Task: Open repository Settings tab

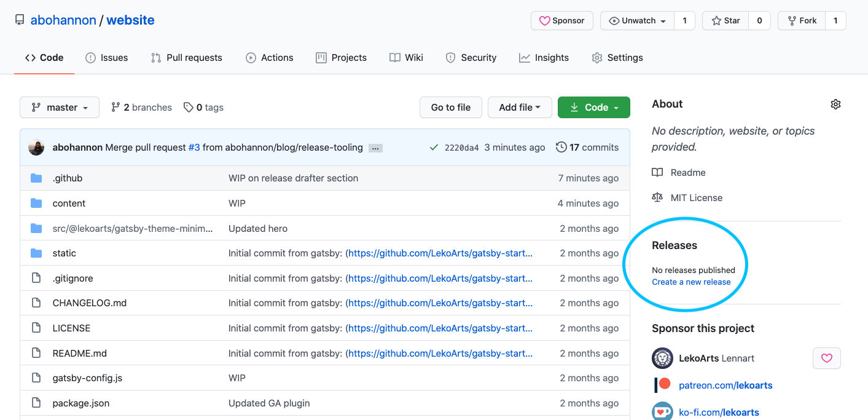Action: click(x=617, y=57)
